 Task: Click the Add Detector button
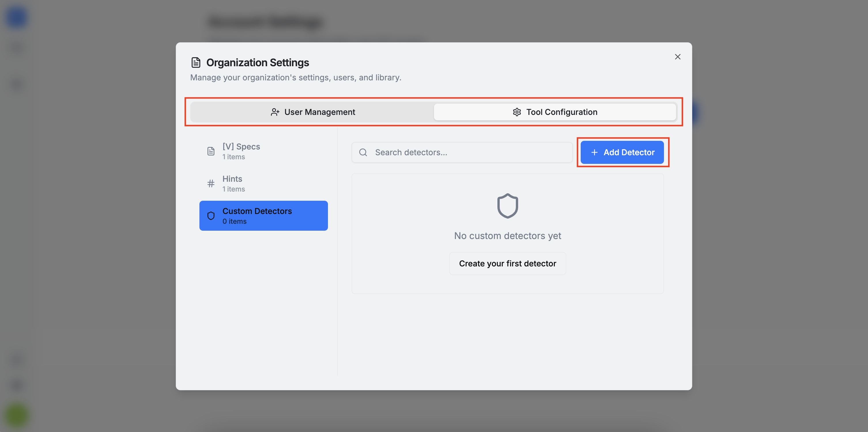(622, 153)
